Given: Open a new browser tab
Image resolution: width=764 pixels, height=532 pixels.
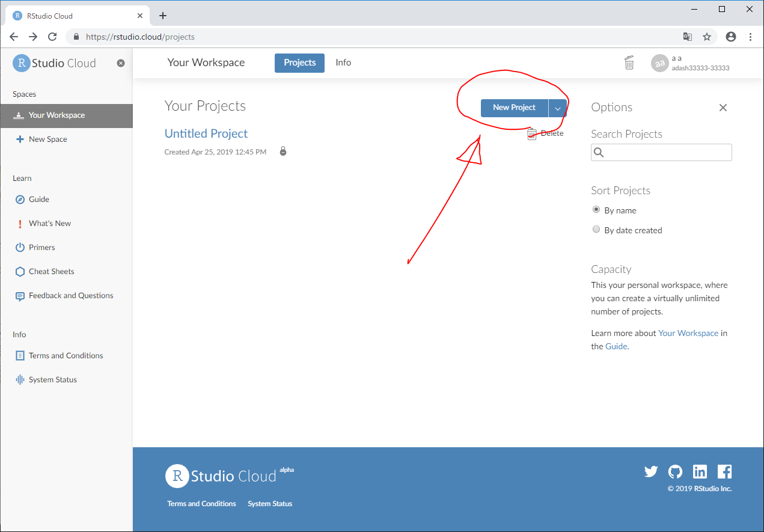Looking at the screenshot, I should pos(163,16).
